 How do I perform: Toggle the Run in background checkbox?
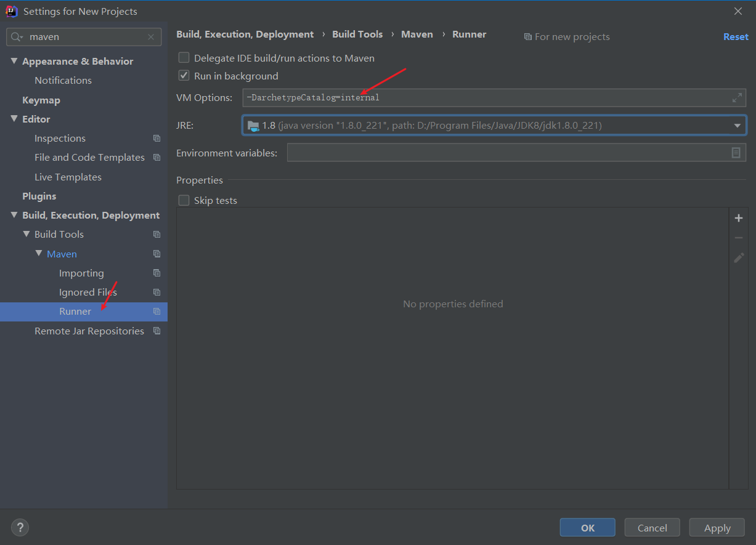[x=184, y=76]
